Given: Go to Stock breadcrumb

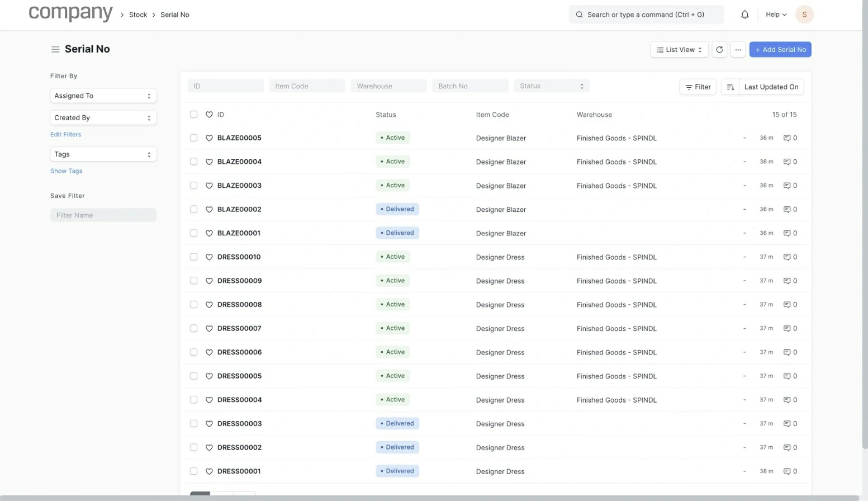Looking at the screenshot, I should [138, 15].
